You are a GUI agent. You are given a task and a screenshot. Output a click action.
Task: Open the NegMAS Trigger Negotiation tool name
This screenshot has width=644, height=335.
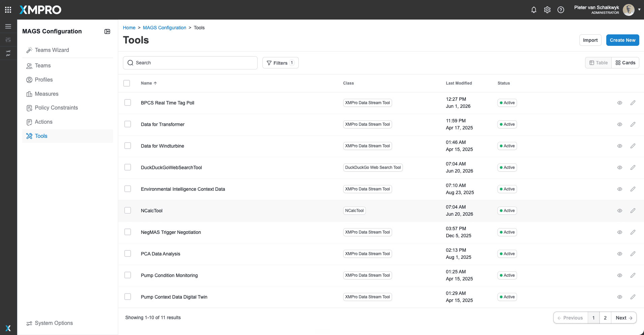(171, 232)
